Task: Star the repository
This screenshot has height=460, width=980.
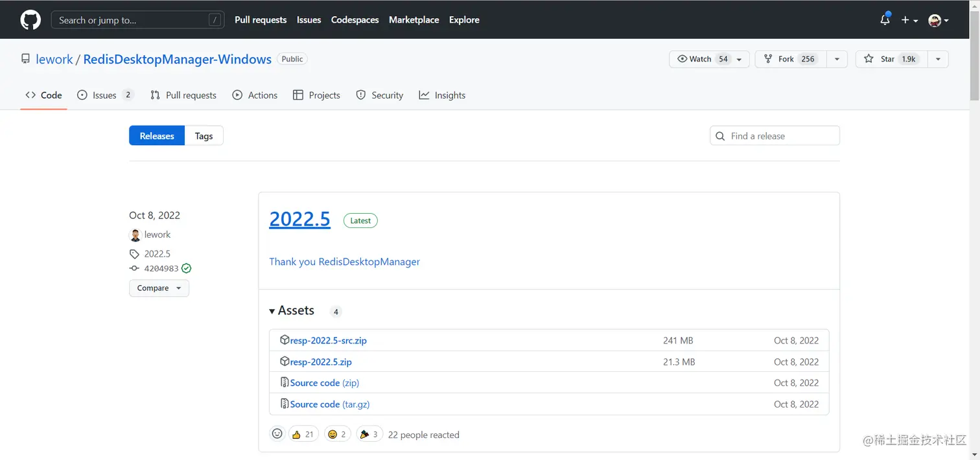Action: (x=892, y=59)
